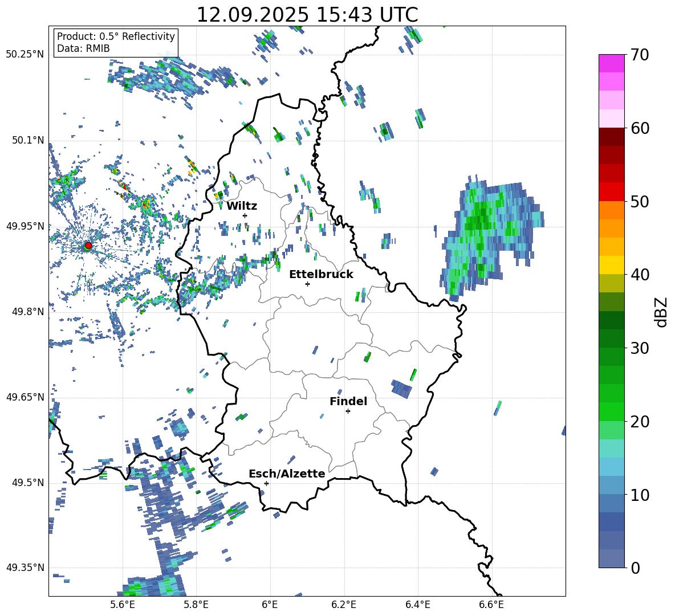The width and height of the screenshot is (675, 616).
Task: Click the Esch/Alzette station cross marker
Action: (x=266, y=483)
